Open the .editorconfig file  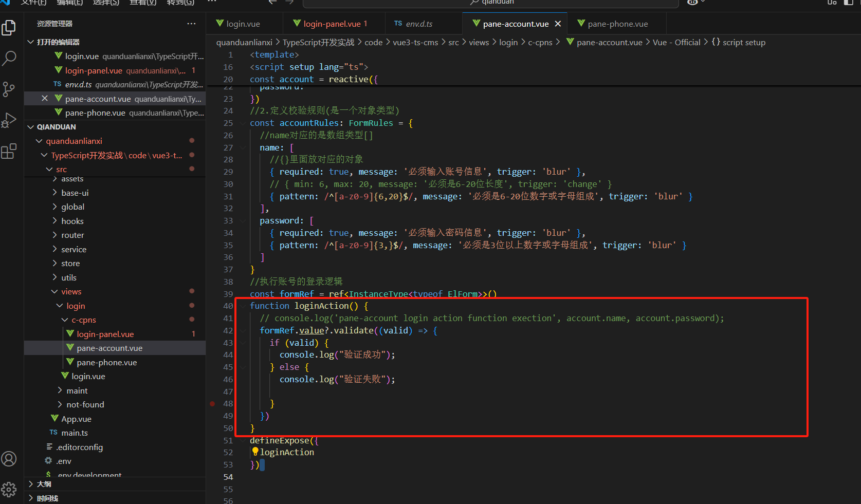pyautogui.click(x=115, y=447)
